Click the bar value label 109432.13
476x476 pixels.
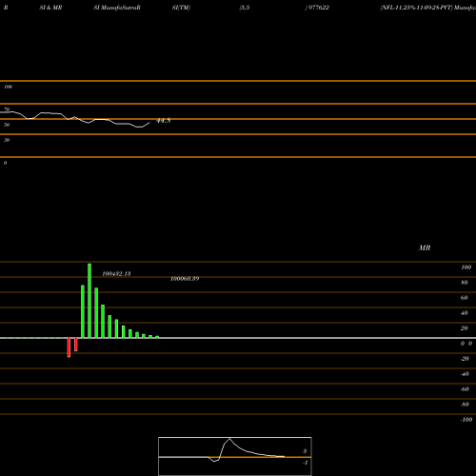click(x=116, y=273)
